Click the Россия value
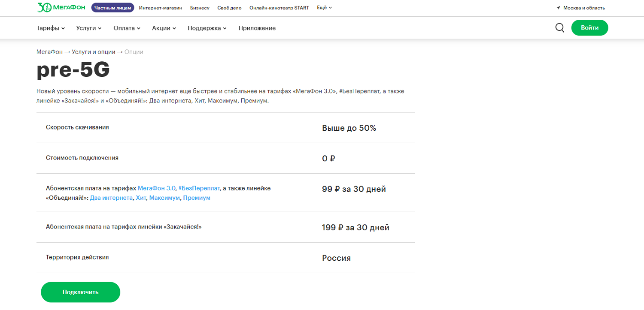The height and width of the screenshot is (310, 644). (x=336, y=258)
